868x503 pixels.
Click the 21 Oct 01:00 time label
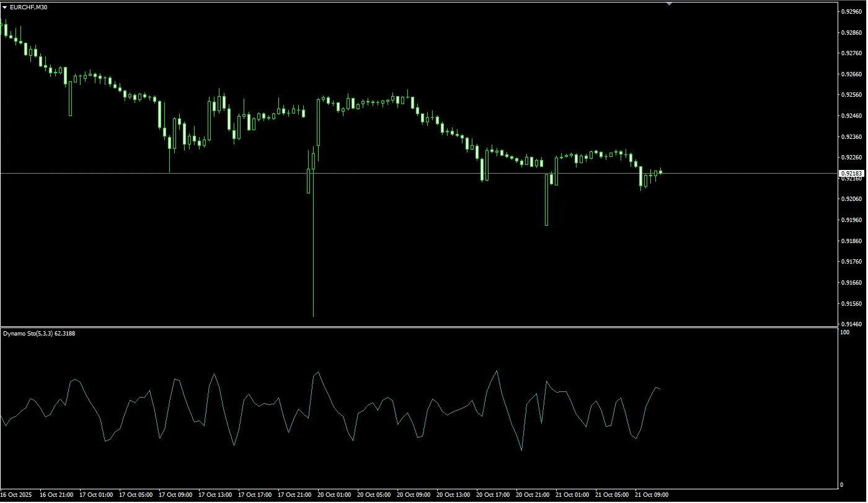pyautogui.click(x=572, y=495)
